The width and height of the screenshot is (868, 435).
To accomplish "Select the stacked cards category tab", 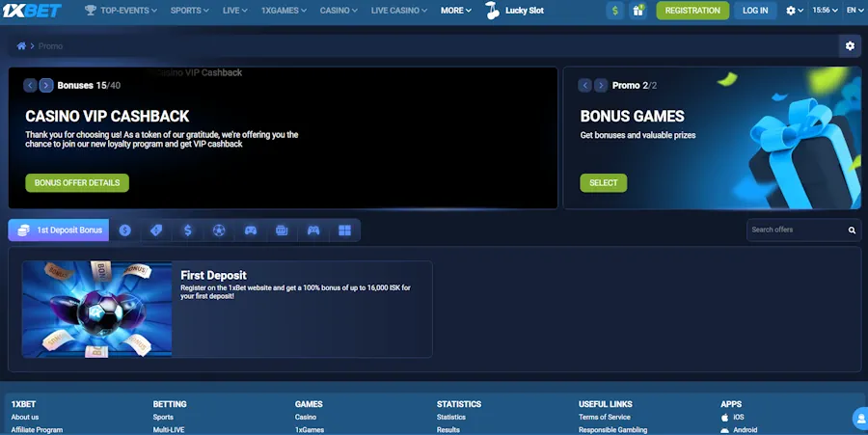I will click(282, 231).
